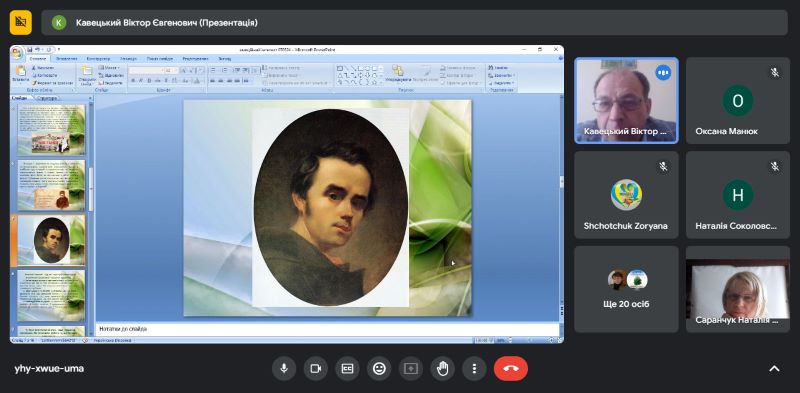Open the emoji reactions button
800x393 pixels.
tap(379, 369)
